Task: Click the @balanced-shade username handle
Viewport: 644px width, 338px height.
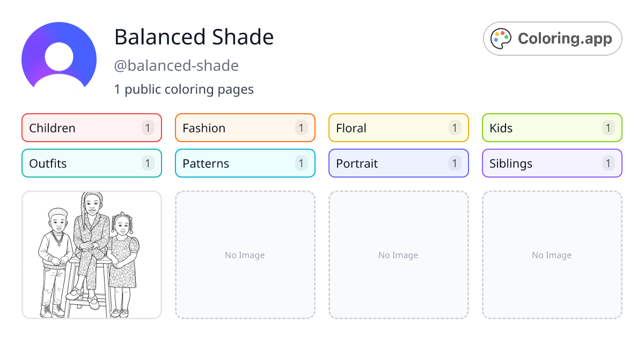Action: (x=177, y=65)
